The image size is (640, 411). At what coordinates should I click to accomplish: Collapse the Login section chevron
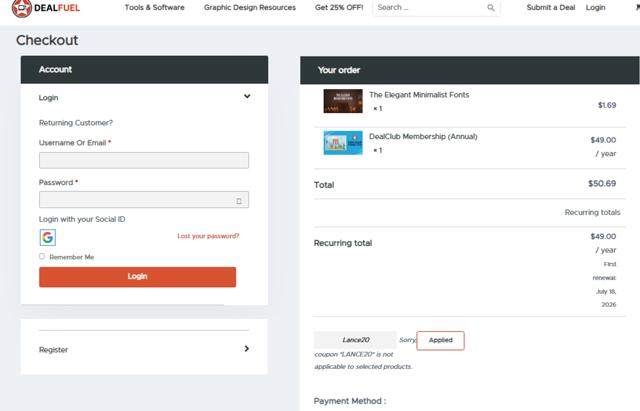[247, 96]
